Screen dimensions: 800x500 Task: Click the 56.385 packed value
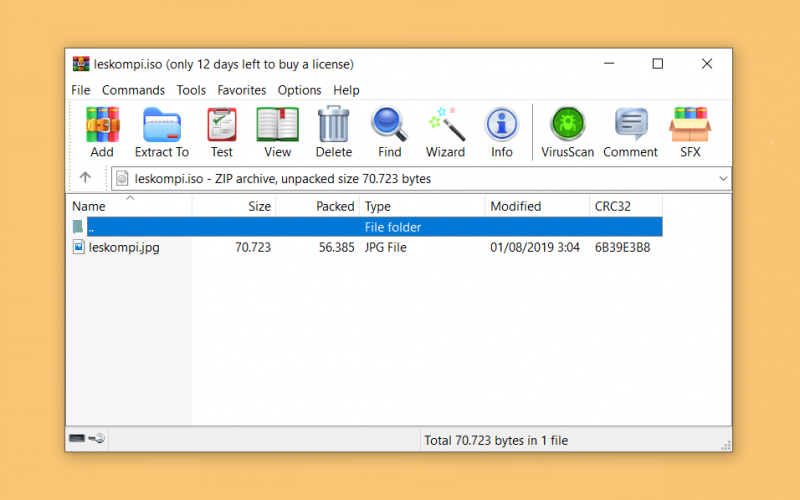(x=336, y=247)
